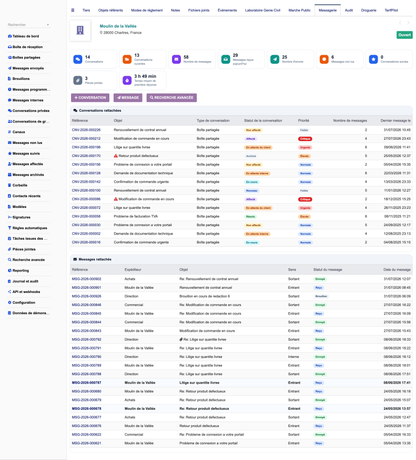Click the RECHERCHE AVANCÉE button

click(172, 98)
